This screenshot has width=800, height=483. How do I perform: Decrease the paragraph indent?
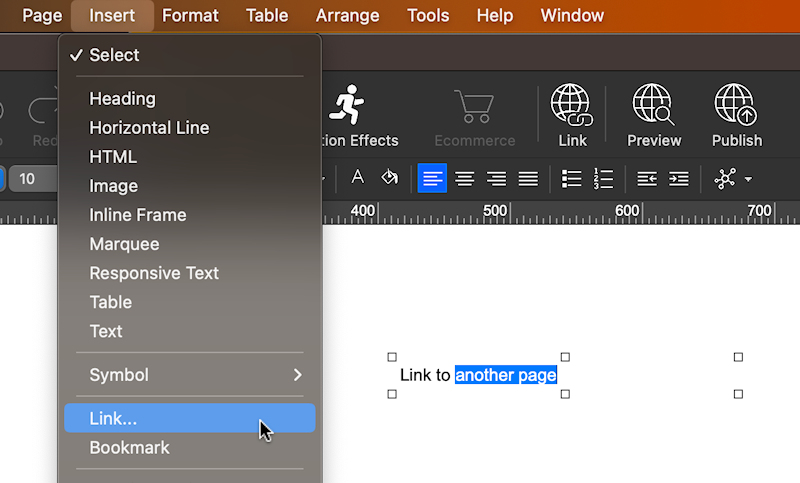tap(647, 178)
